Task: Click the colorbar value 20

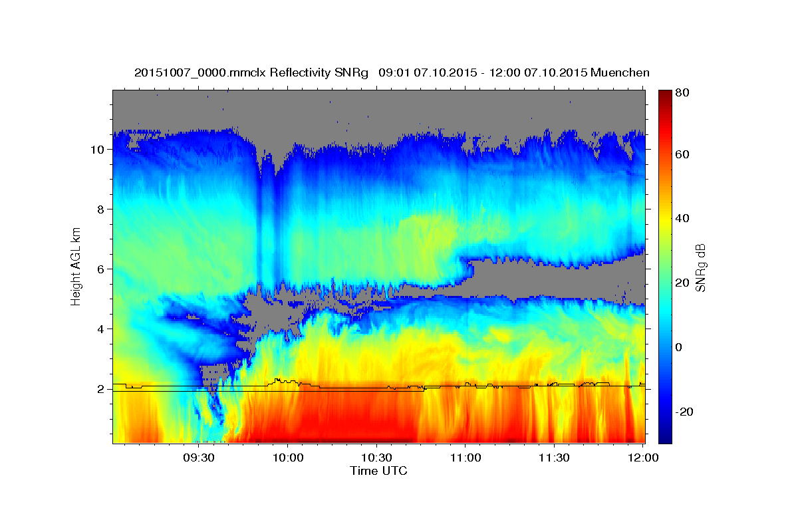Action: pos(681,283)
